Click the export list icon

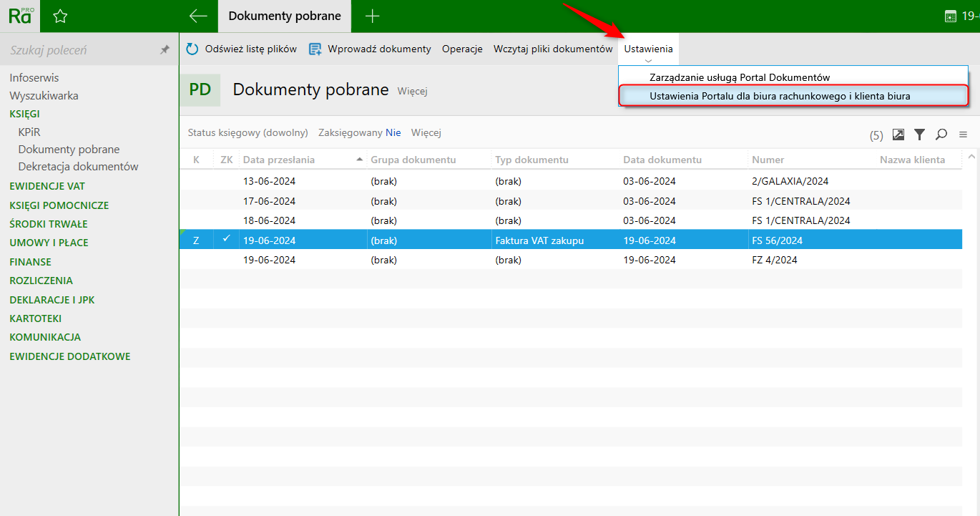898,134
